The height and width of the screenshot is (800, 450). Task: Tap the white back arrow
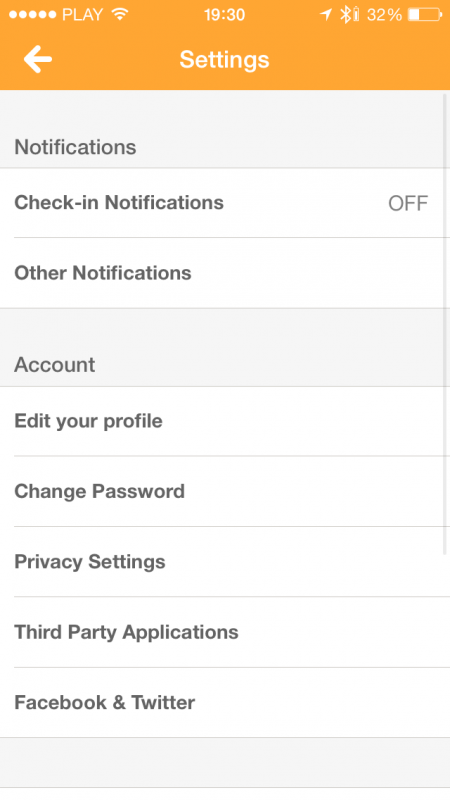[x=38, y=59]
